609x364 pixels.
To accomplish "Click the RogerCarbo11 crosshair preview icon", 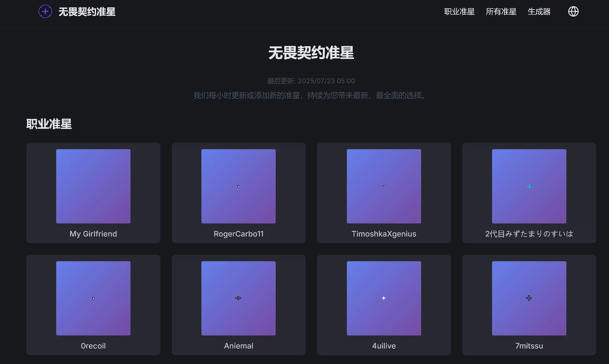I will coord(238,186).
